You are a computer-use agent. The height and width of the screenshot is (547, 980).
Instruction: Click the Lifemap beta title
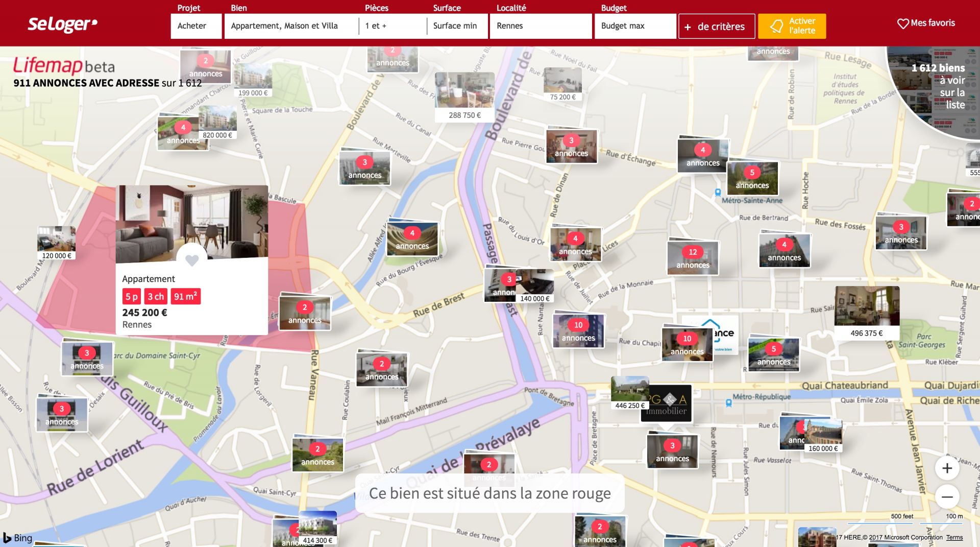click(64, 66)
